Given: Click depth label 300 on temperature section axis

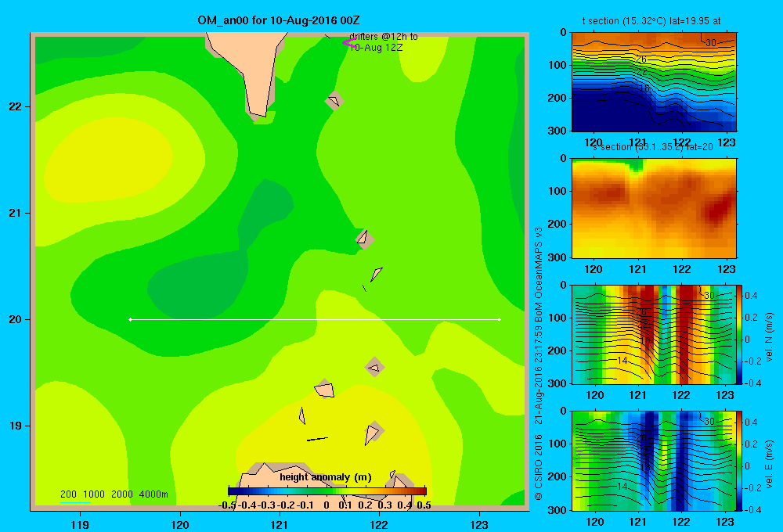Looking at the screenshot, I should coord(557,131).
